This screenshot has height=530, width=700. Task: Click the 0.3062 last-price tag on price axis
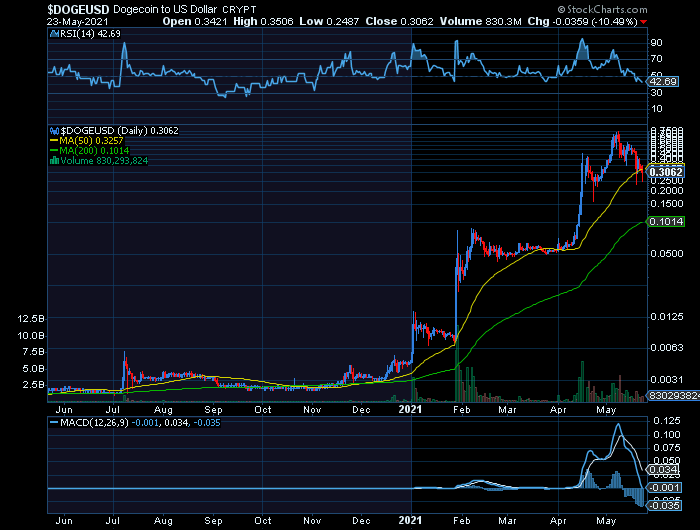click(666, 172)
